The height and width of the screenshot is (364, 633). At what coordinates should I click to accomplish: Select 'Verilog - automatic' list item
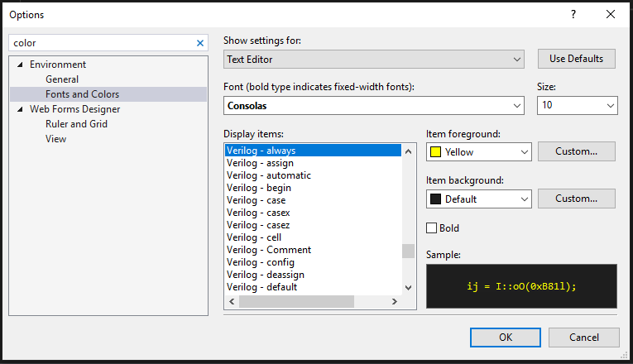313,175
